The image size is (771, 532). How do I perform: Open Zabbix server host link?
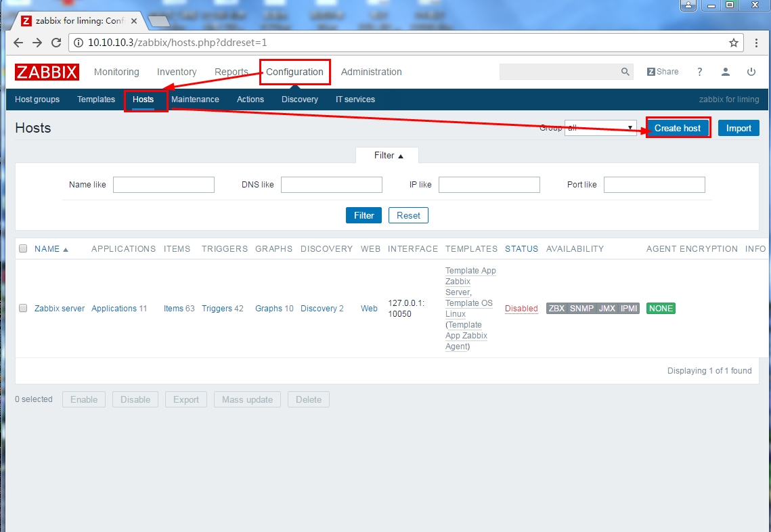coord(60,308)
